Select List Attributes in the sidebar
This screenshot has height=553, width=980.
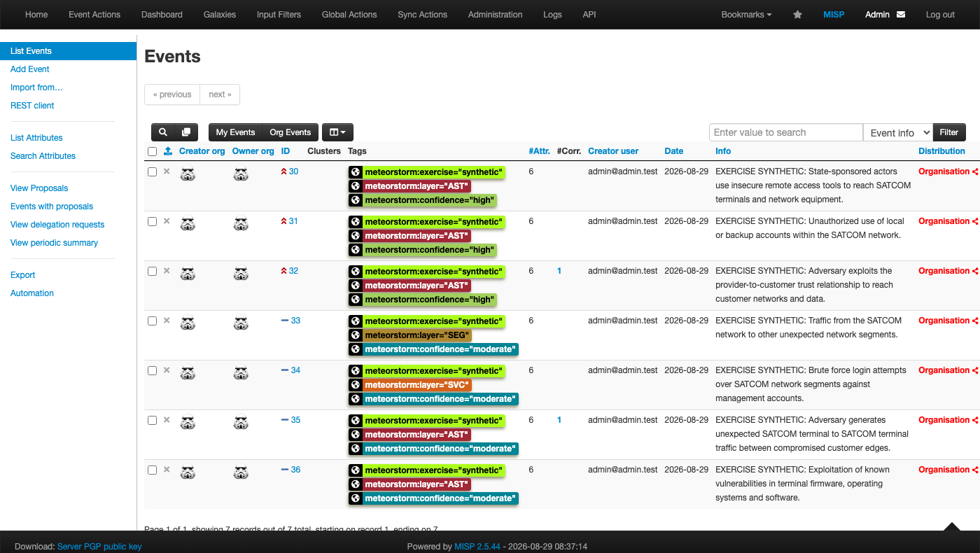point(36,138)
